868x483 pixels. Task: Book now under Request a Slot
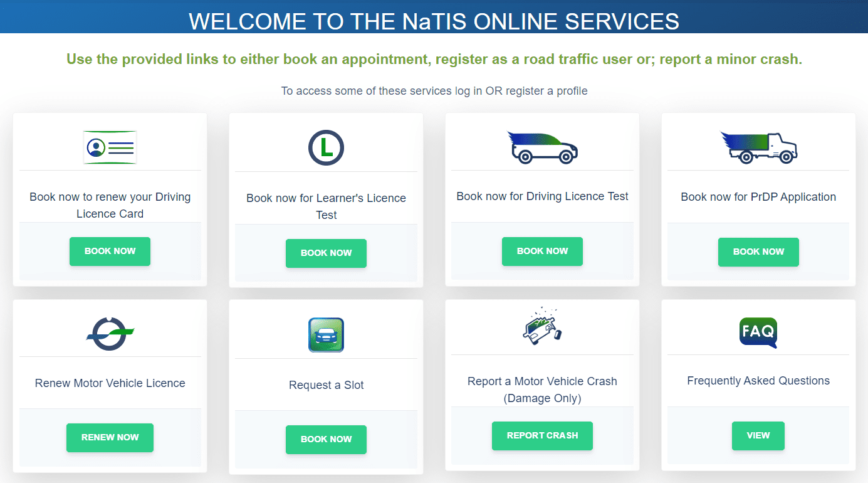coord(326,439)
